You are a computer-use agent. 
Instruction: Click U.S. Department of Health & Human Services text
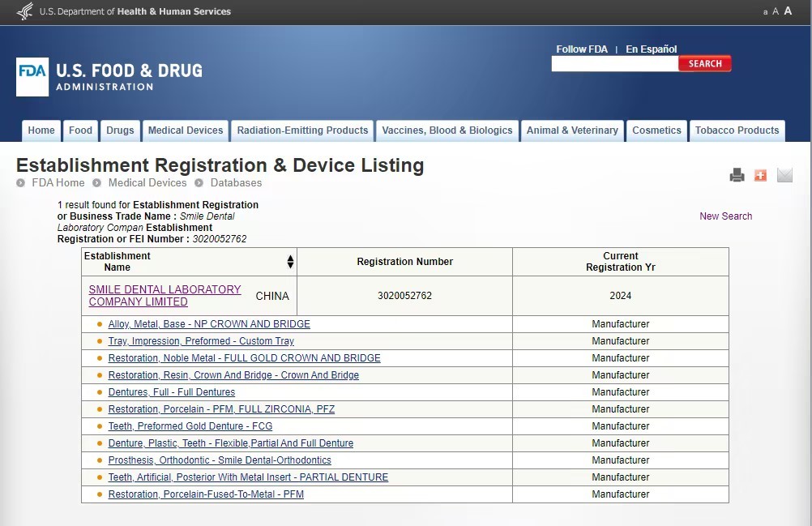pyautogui.click(x=135, y=11)
